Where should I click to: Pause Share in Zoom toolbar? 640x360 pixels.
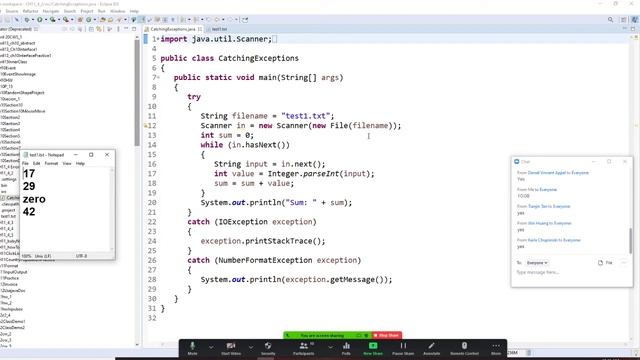tap(403, 348)
